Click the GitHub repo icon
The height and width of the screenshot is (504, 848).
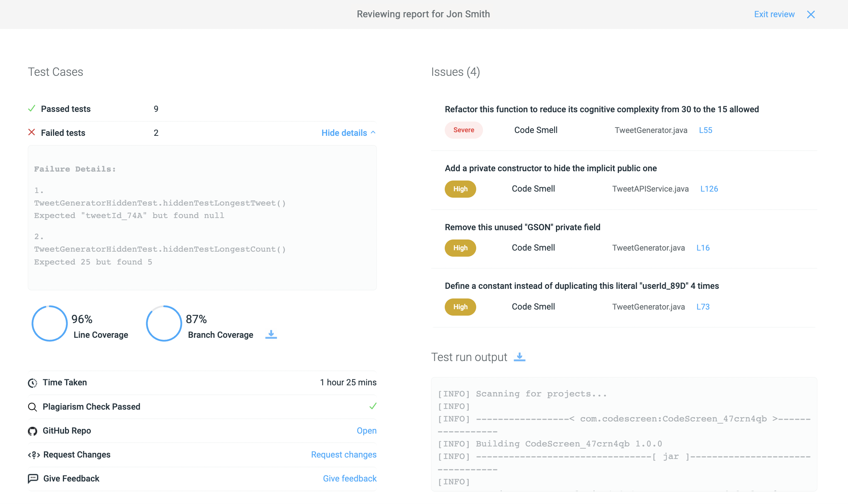(x=33, y=431)
